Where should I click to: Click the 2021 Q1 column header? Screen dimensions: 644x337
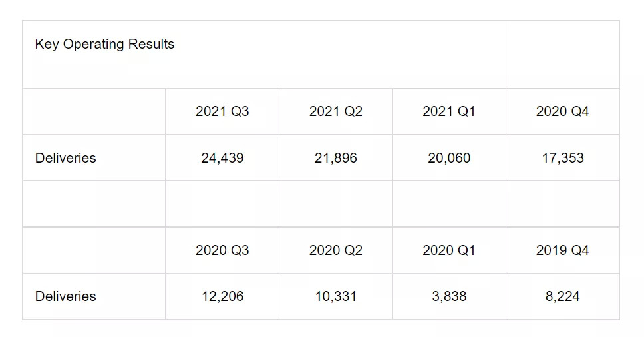(x=449, y=111)
